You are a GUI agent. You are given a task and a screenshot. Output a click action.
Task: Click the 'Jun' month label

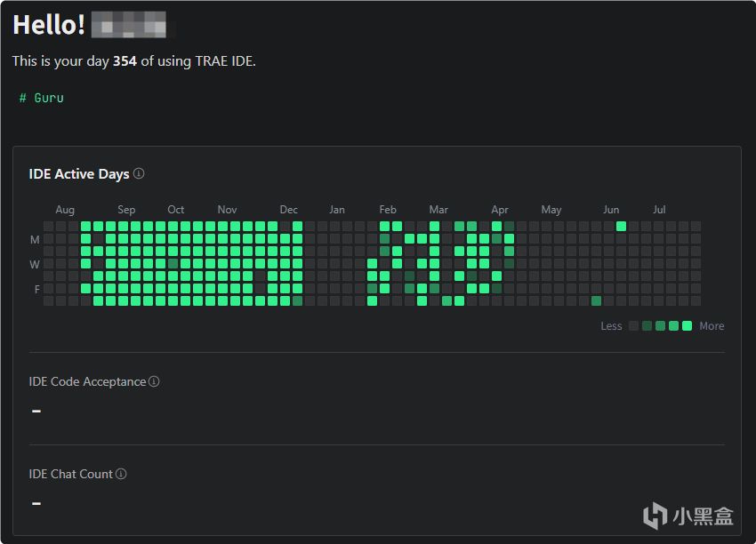(611, 210)
